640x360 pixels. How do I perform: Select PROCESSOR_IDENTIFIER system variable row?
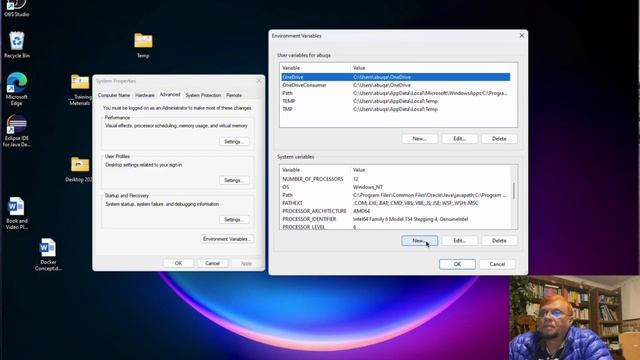pos(396,219)
